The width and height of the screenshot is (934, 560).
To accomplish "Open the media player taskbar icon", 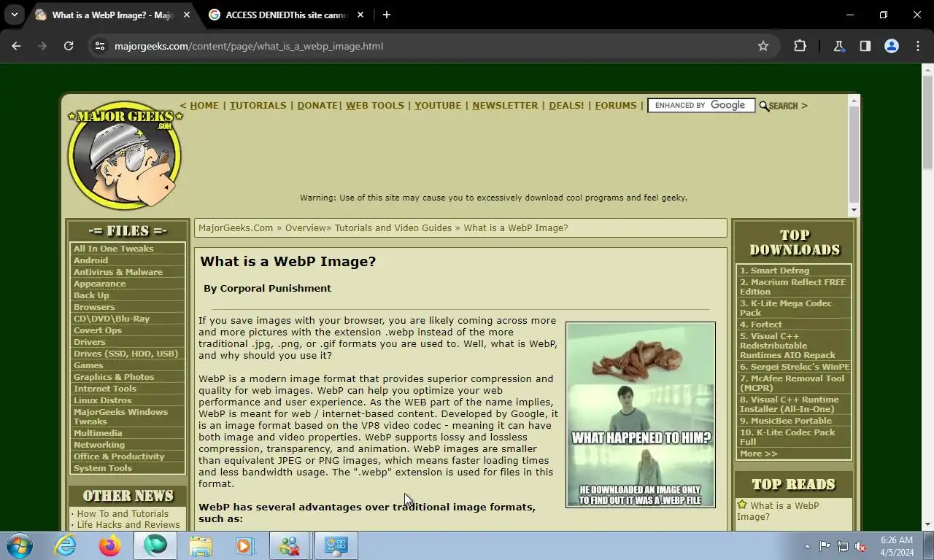I will 244,545.
